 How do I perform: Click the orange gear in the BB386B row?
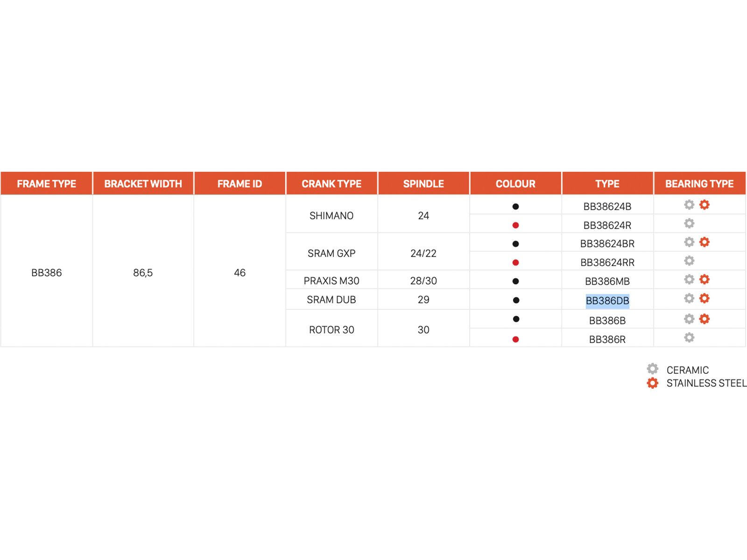(705, 319)
